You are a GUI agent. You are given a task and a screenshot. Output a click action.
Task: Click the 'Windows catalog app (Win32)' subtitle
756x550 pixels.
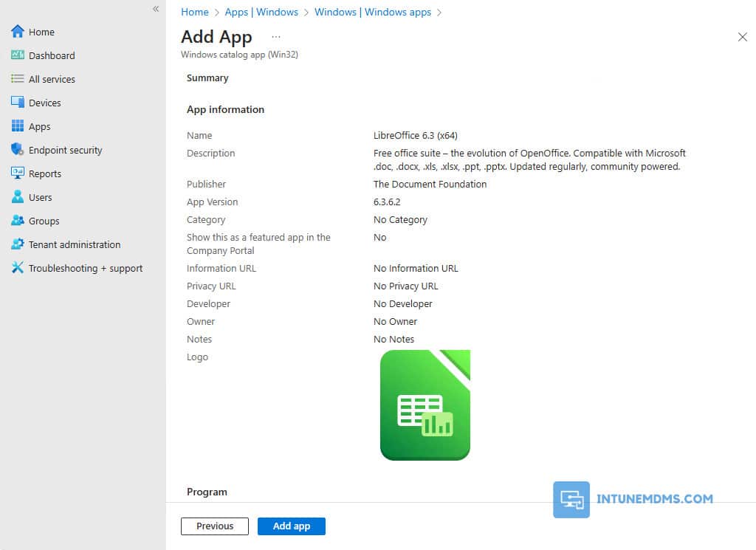239,55
